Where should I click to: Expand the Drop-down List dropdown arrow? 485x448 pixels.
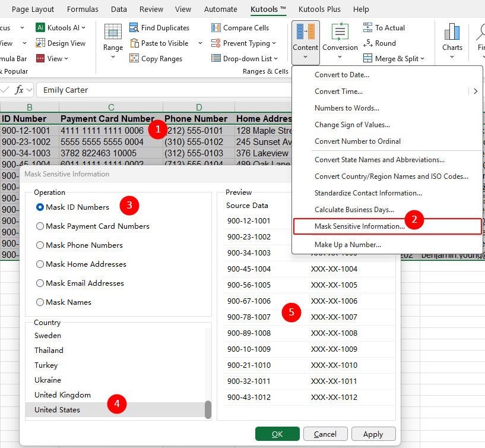click(x=275, y=58)
